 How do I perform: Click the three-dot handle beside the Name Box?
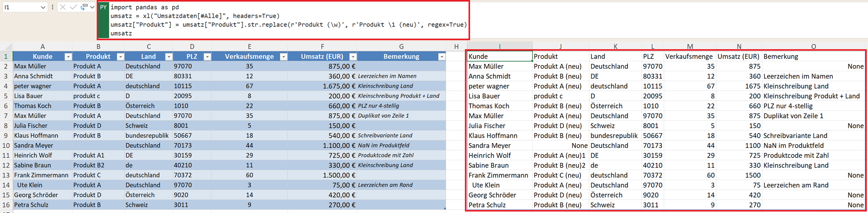pos(52,7)
